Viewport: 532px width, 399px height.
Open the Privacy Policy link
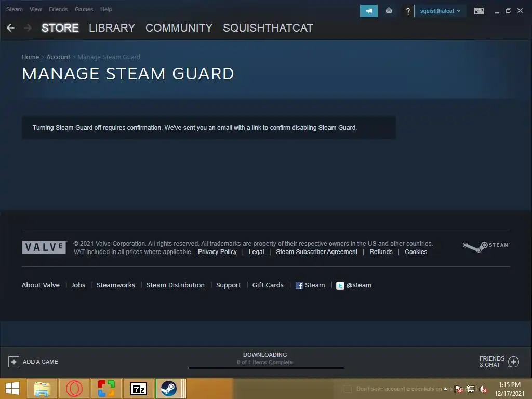pyautogui.click(x=217, y=252)
